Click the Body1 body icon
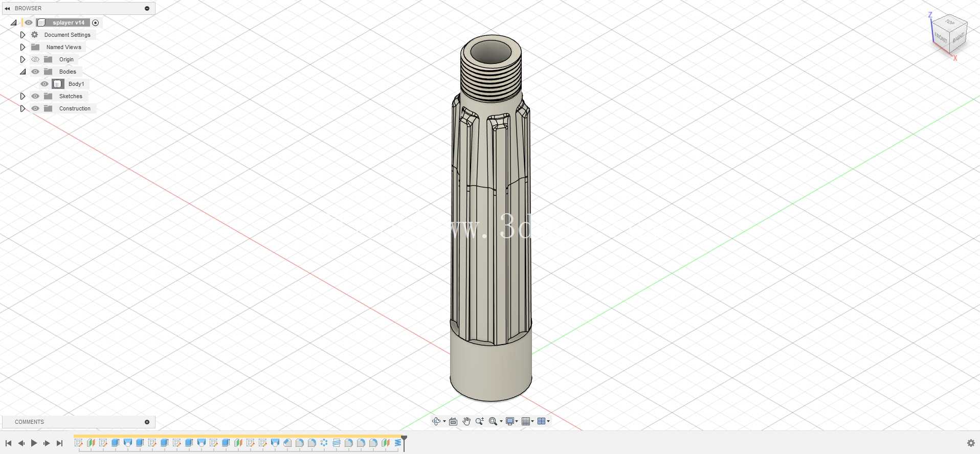The width and height of the screenshot is (980, 454). [x=58, y=84]
